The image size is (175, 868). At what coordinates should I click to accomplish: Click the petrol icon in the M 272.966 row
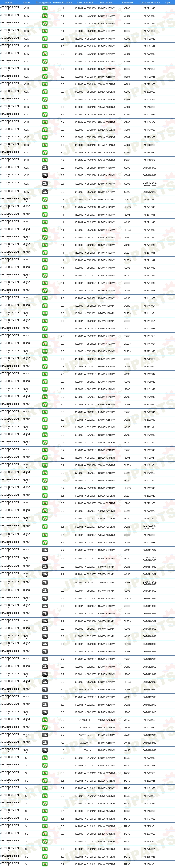click(45, 773)
